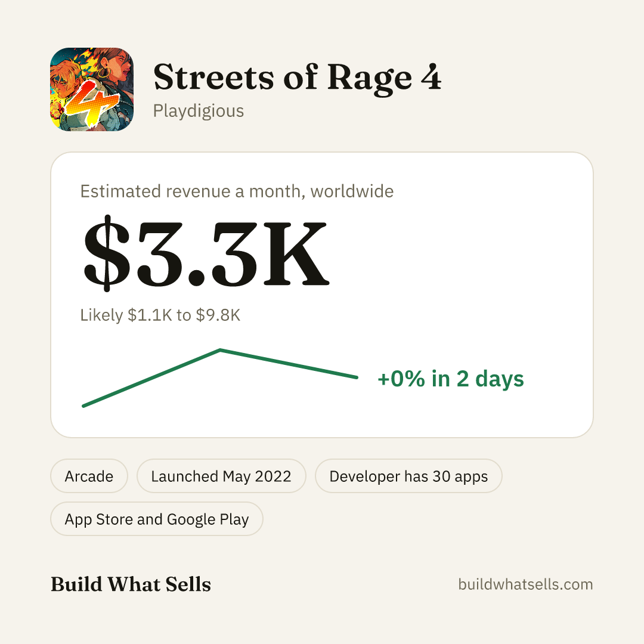The width and height of the screenshot is (644, 644).
Task: Click the peak of the trend line
Action: click(x=220, y=351)
